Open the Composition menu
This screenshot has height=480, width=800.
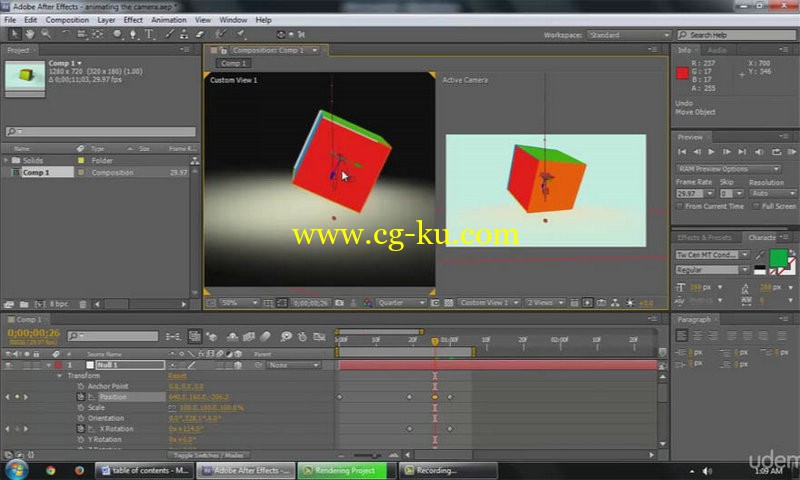pos(67,20)
